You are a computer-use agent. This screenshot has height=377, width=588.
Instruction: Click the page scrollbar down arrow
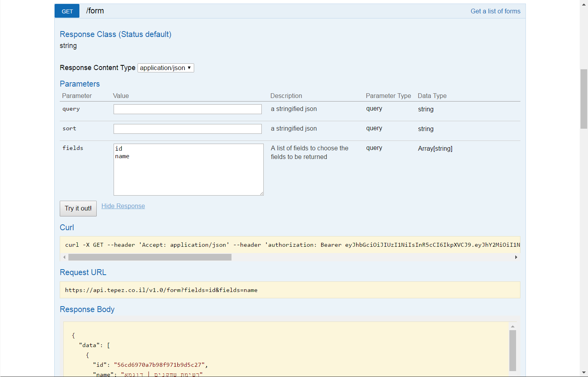point(584,372)
